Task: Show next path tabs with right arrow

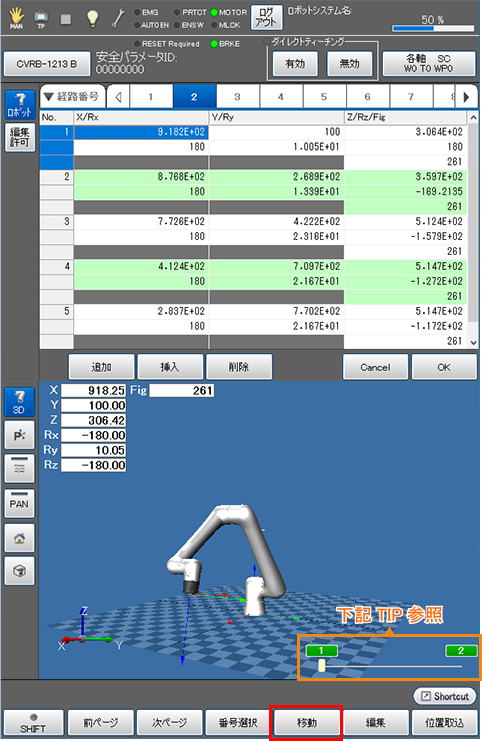Action: coord(466,97)
